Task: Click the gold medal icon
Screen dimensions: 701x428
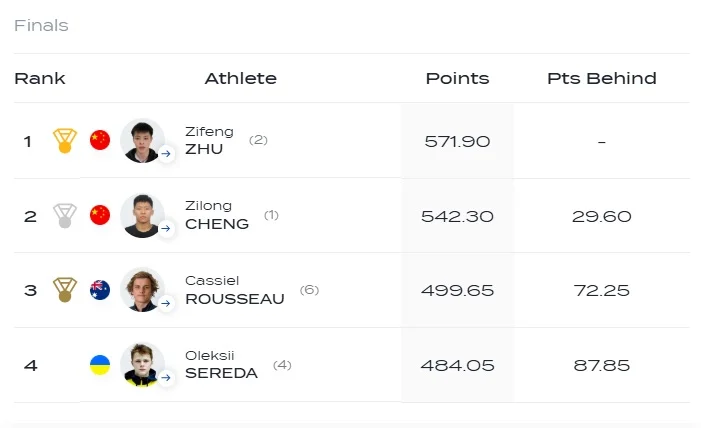Action: tap(65, 141)
